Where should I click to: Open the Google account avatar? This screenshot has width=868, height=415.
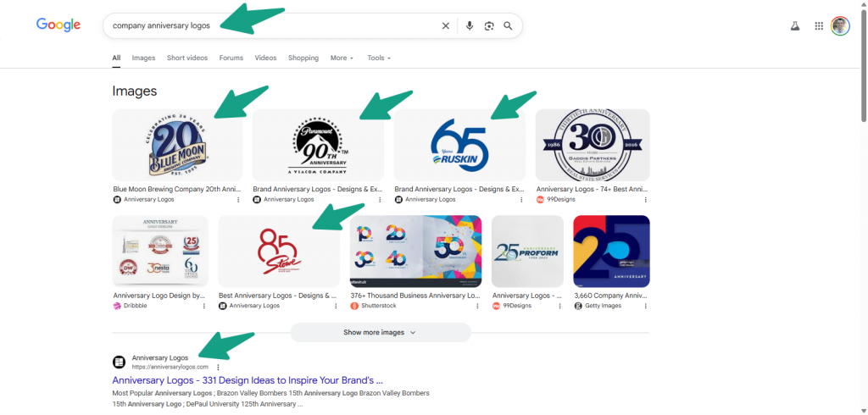pyautogui.click(x=840, y=26)
